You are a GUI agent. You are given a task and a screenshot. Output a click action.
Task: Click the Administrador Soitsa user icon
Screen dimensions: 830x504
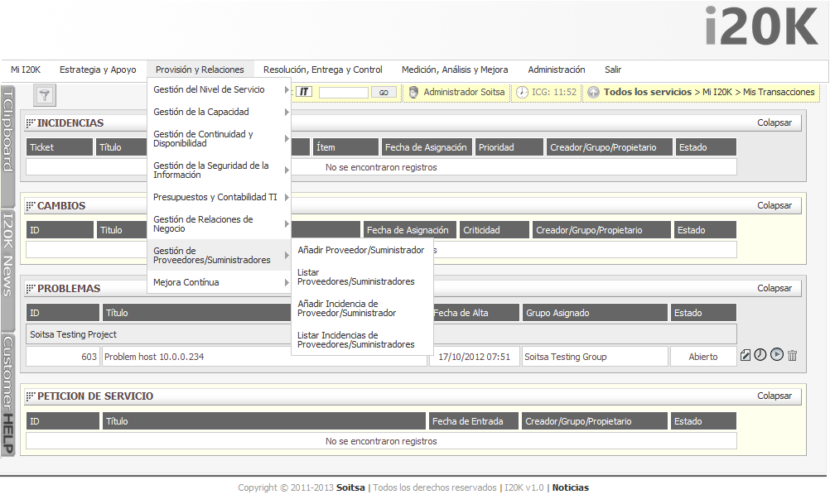[412, 93]
